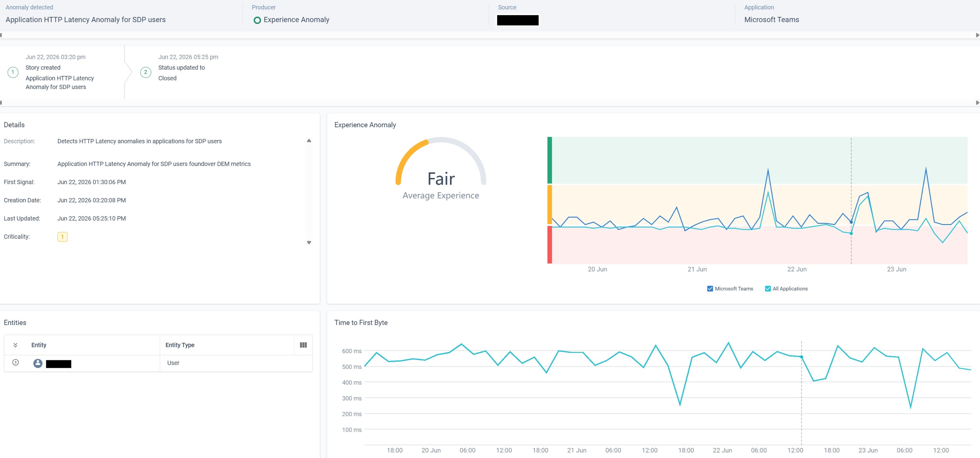The height and width of the screenshot is (458, 980).
Task: Click timeline step 2 circle icon
Action: pyautogui.click(x=146, y=72)
